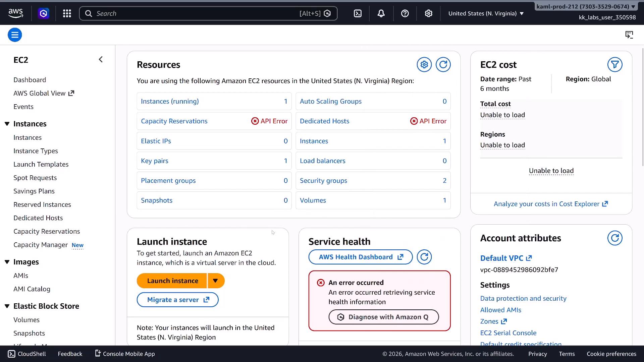The width and height of the screenshot is (644, 362).
Task: Open the AWS Health Dashboard
Action: pos(361,257)
